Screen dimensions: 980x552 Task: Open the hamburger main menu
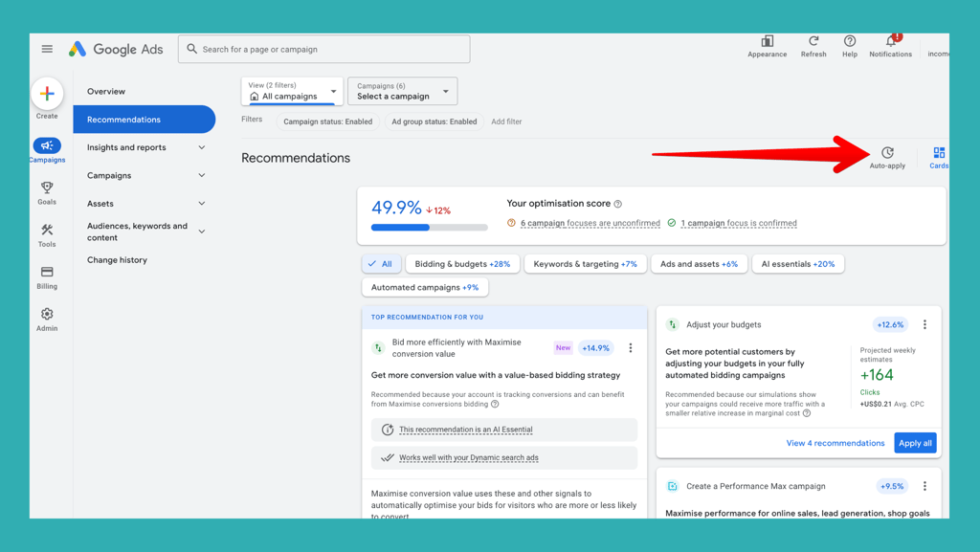(x=47, y=49)
